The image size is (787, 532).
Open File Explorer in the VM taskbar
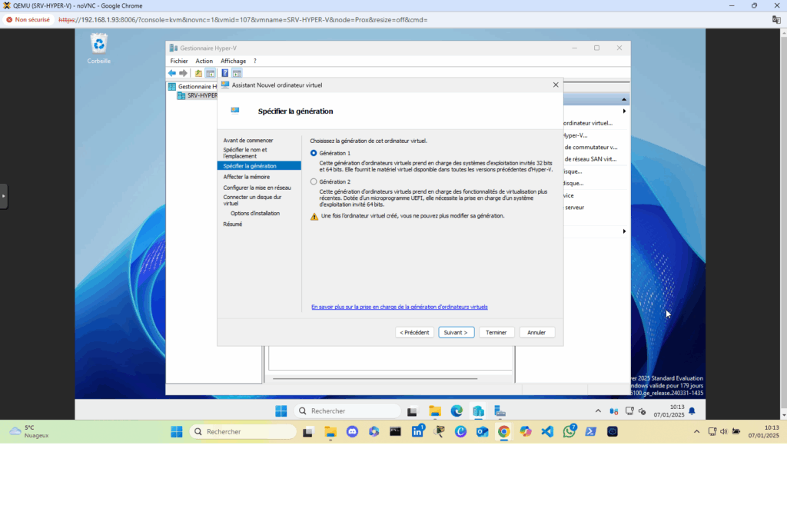click(x=435, y=411)
